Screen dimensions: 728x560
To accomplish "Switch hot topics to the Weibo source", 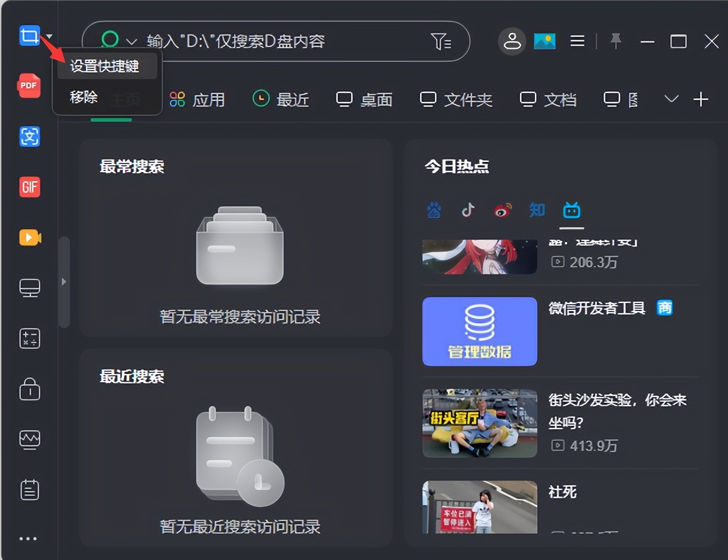I will click(x=502, y=211).
